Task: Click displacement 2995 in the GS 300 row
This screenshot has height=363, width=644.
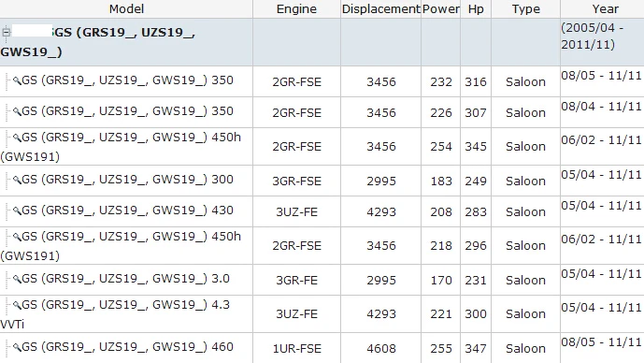Action: click(381, 181)
